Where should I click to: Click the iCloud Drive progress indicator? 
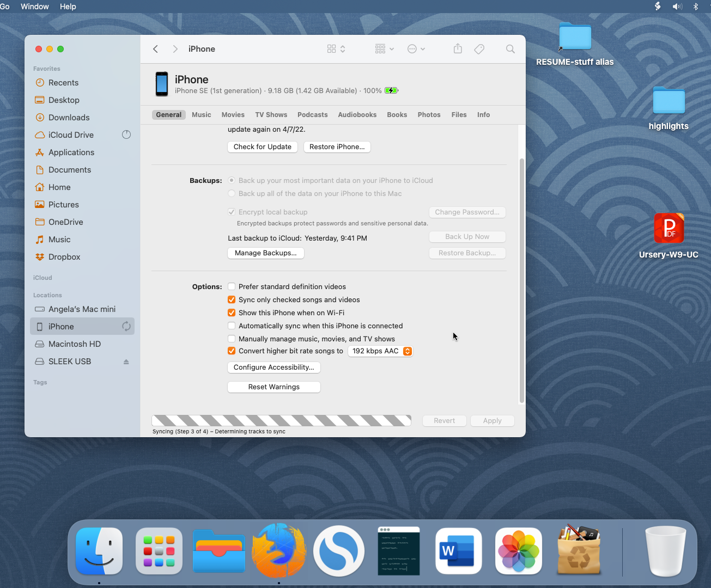[x=126, y=134]
